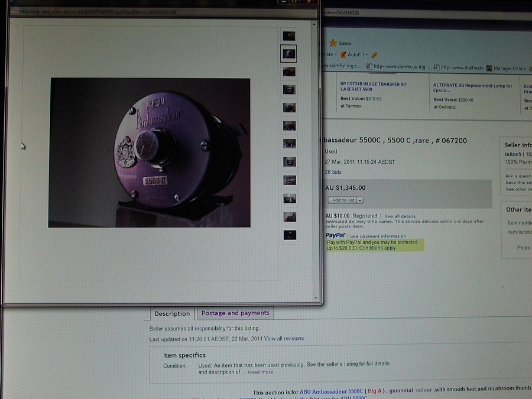Open the See payment information link
The image size is (532, 399).
click(378, 236)
